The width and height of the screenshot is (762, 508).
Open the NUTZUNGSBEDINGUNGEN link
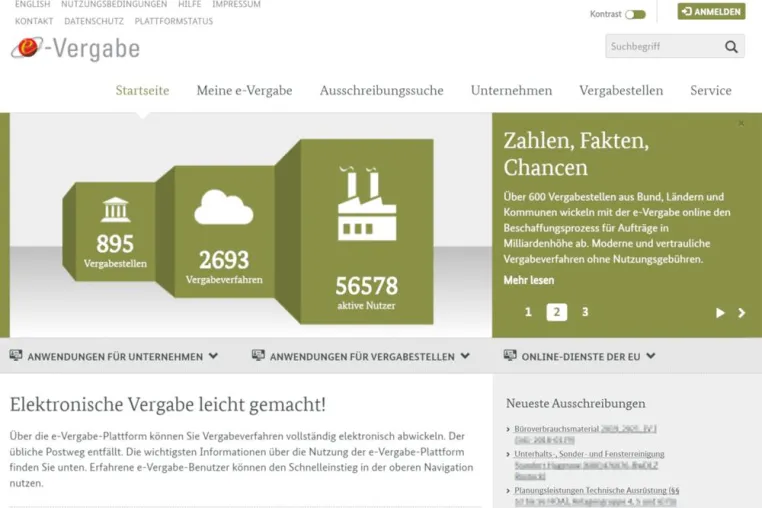tap(114, 4)
